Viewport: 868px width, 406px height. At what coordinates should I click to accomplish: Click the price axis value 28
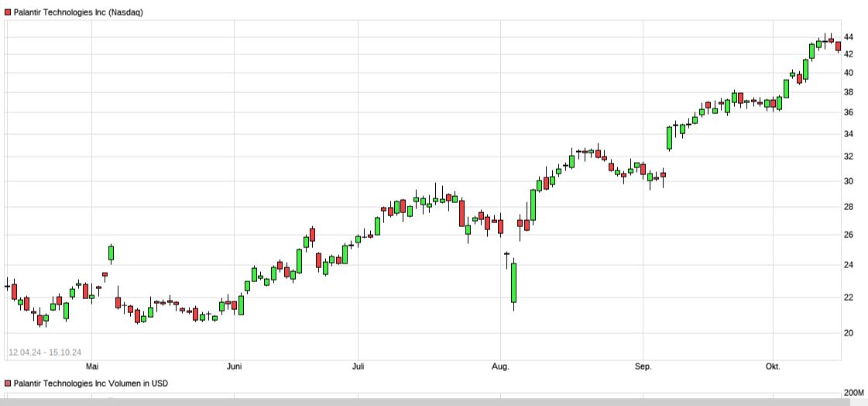point(848,207)
